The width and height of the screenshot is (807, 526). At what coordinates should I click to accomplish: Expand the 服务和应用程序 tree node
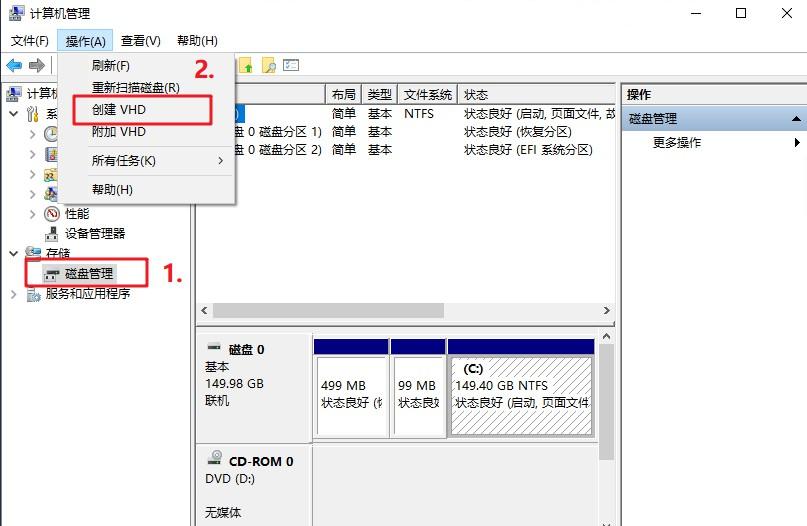(x=14, y=294)
